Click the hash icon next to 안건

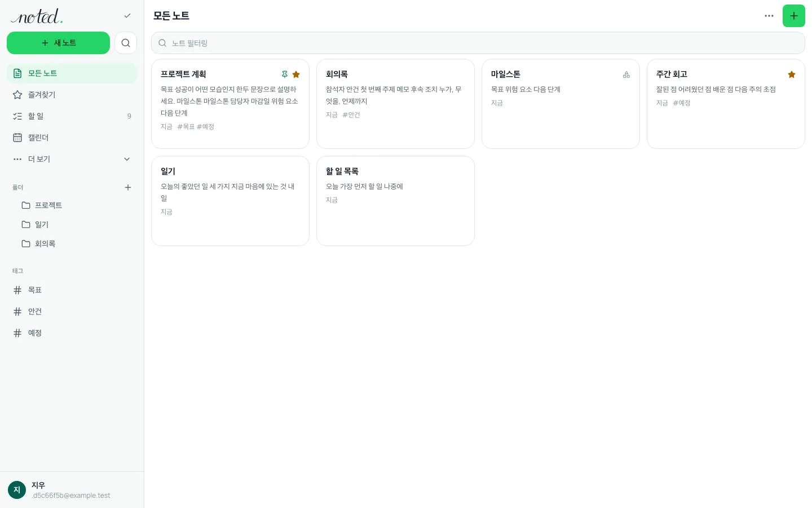(x=17, y=312)
